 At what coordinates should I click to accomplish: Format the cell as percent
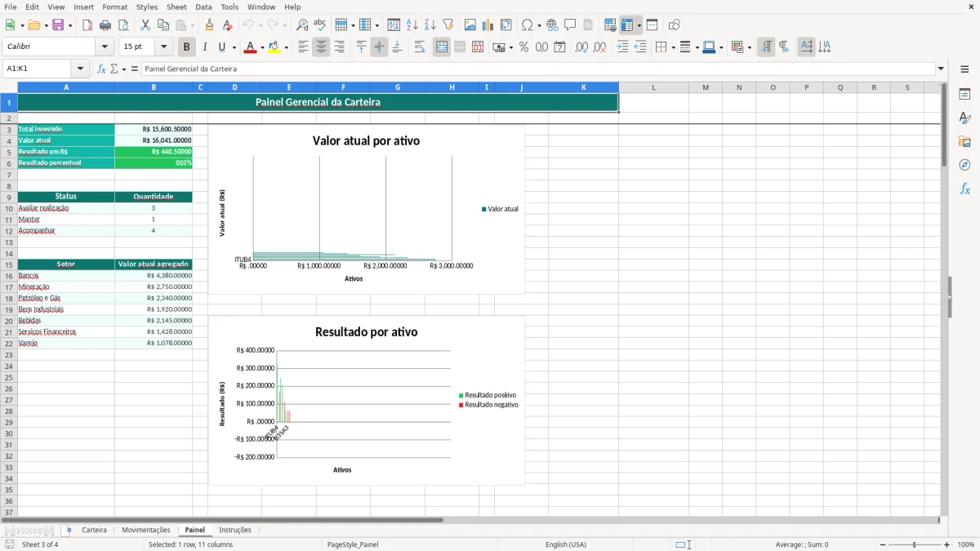coord(523,47)
